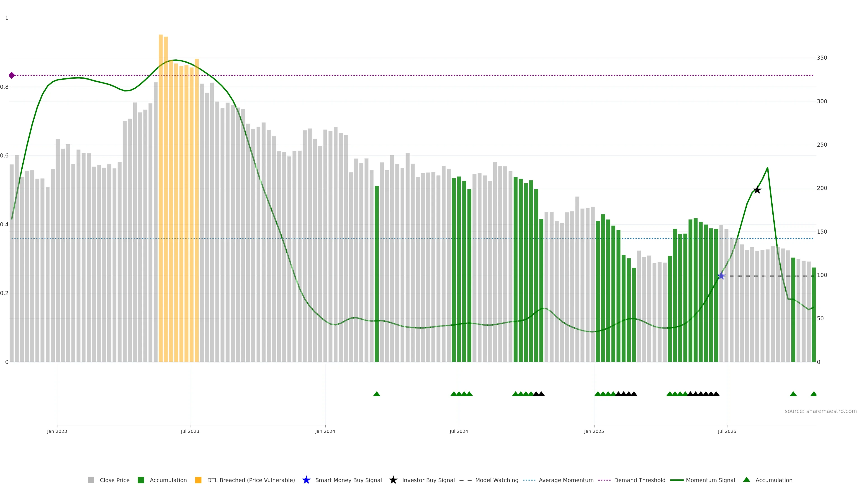The height and width of the screenshot is (488, 868).
Task: Click the lone accumulation triangle before Jul 2024
Action: [377, 394]
